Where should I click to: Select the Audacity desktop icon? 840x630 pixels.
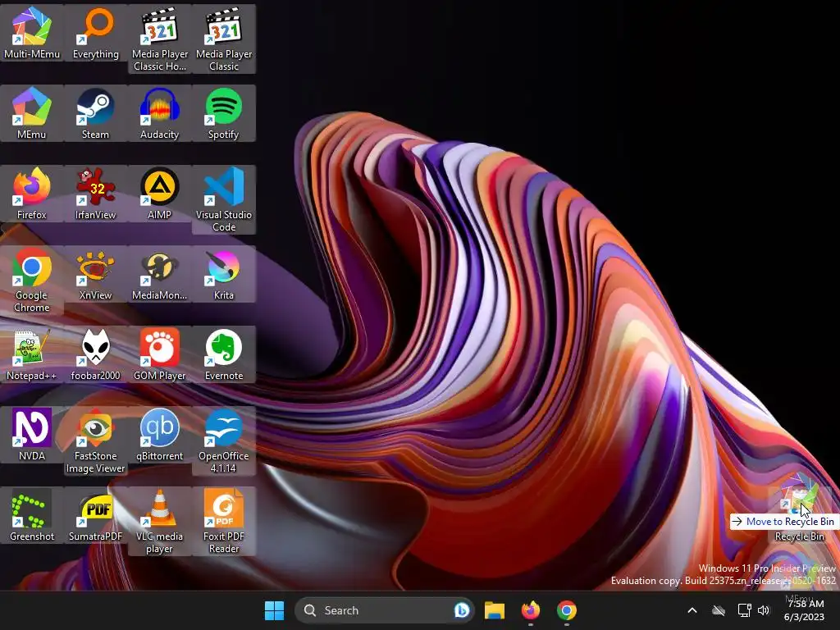(x=160, y=113)
